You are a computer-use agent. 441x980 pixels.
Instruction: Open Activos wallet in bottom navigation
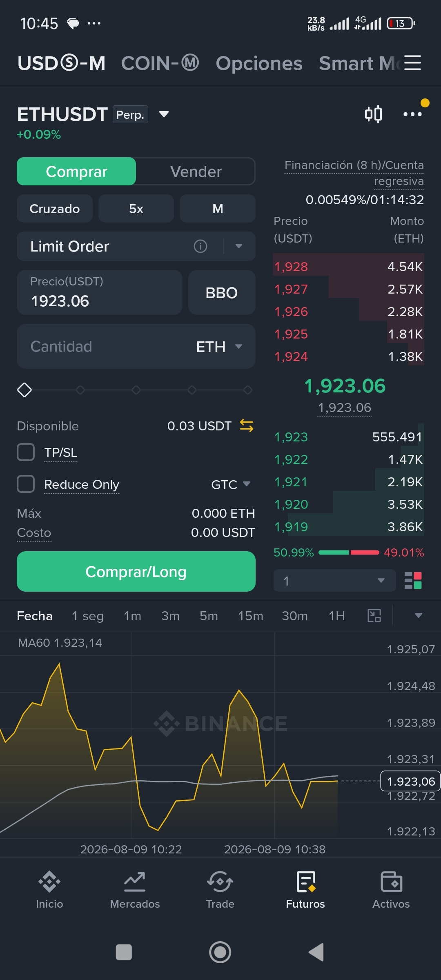click(391, 889)
